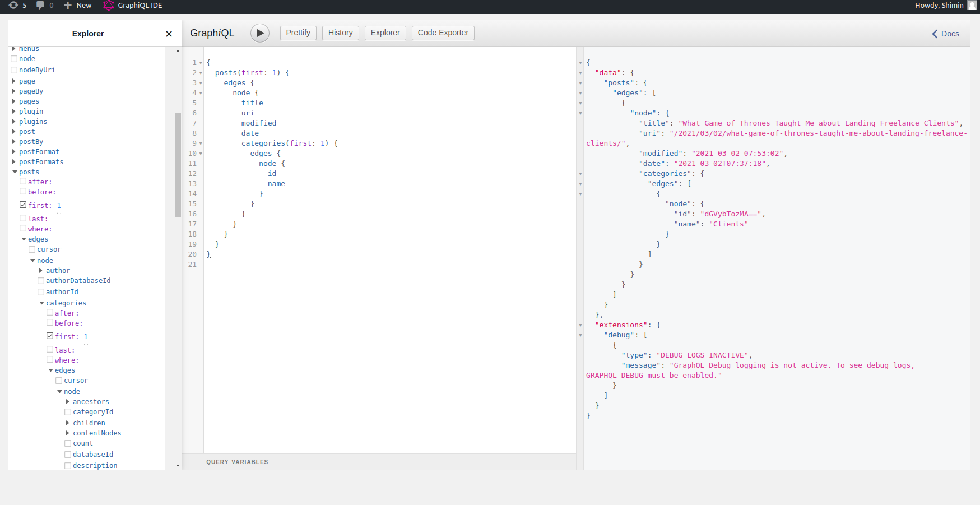Toggle the Explorer button in toolbar
980x505 pixels.
(386, 33)
